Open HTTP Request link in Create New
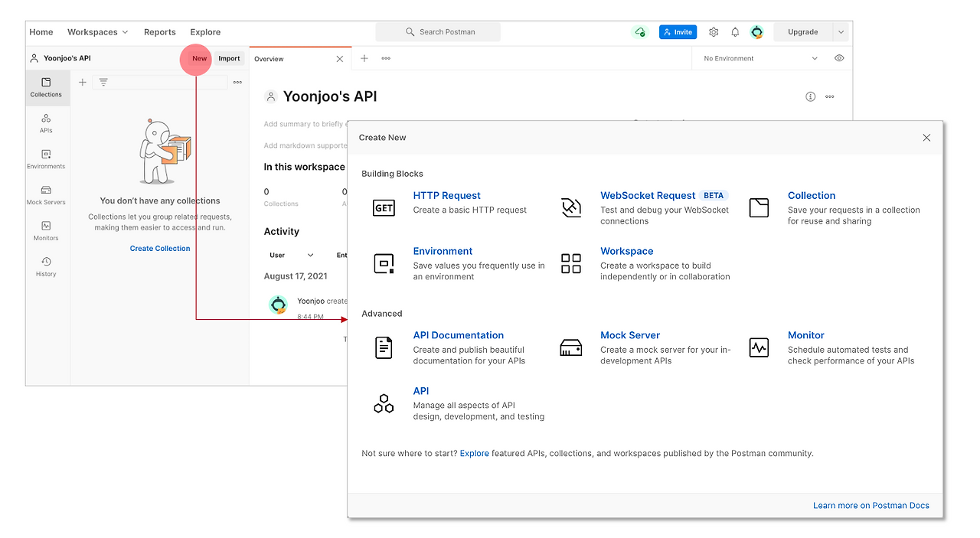 [x=447, y=196]
